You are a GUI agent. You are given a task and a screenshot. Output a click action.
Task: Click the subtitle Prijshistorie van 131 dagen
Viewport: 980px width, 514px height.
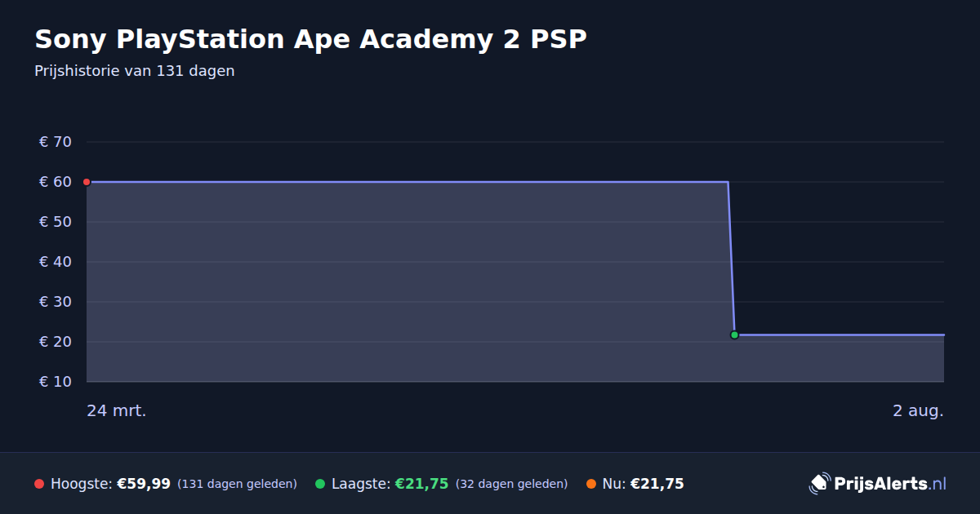click(135, 71)
